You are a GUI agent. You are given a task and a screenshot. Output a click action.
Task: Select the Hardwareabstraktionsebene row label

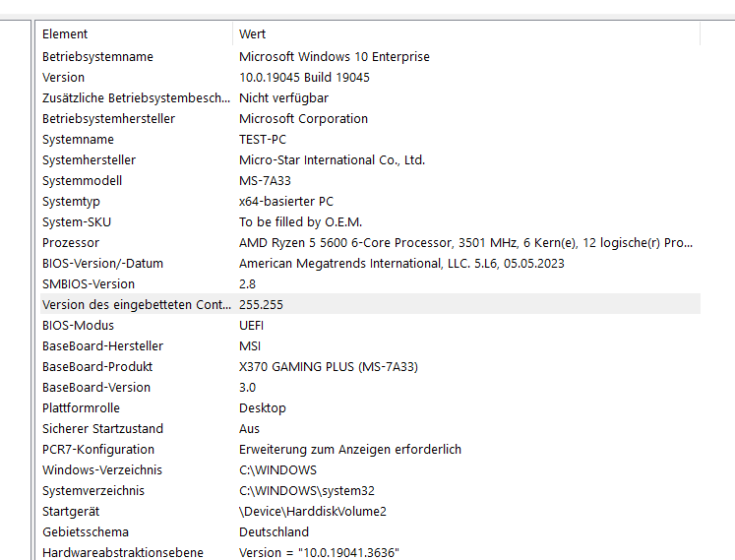click(x=123, y=552)
